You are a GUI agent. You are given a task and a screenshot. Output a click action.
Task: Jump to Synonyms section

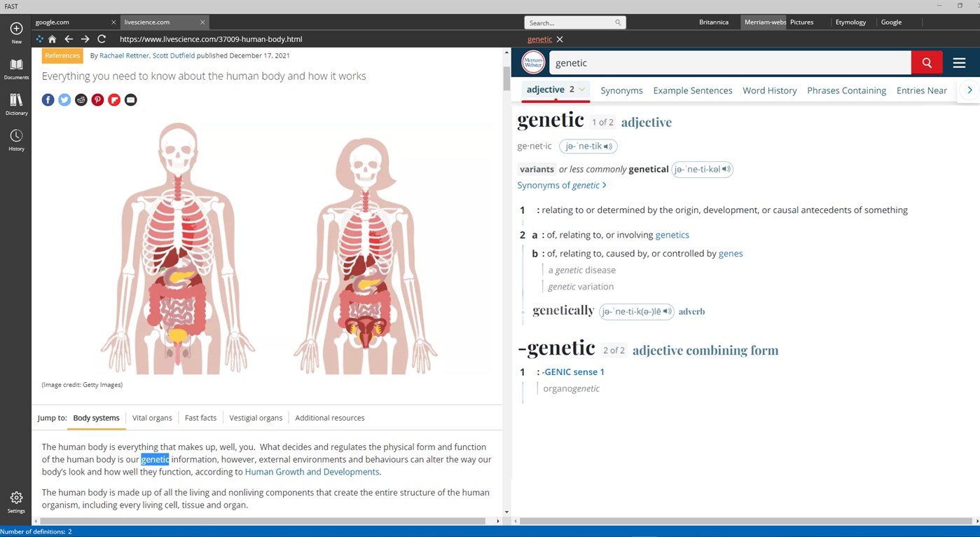(x=621, y=90)
